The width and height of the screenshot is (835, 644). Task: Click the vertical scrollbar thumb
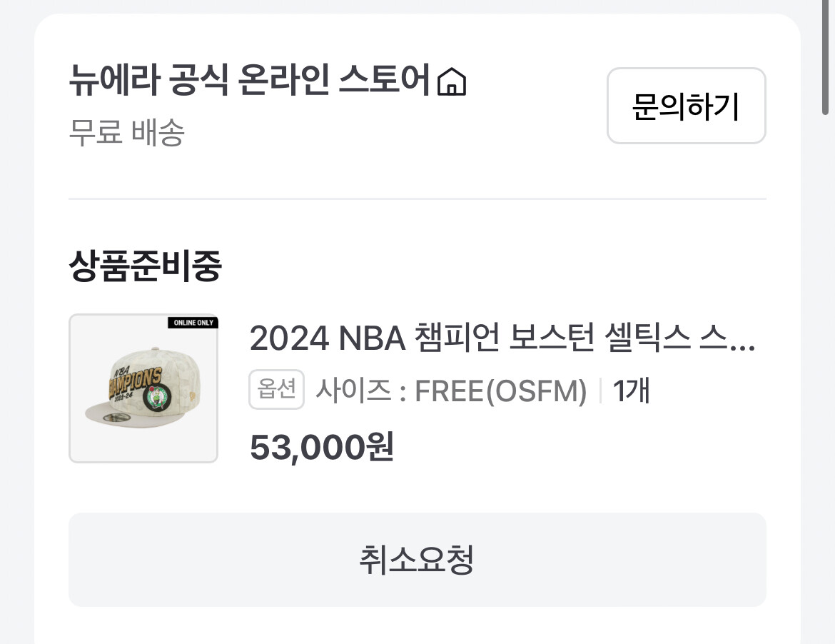(825, 57)
